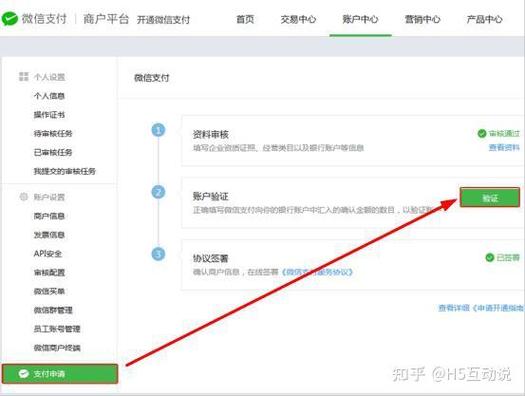Click the 账户设置 gear icon

coord(23,197)
